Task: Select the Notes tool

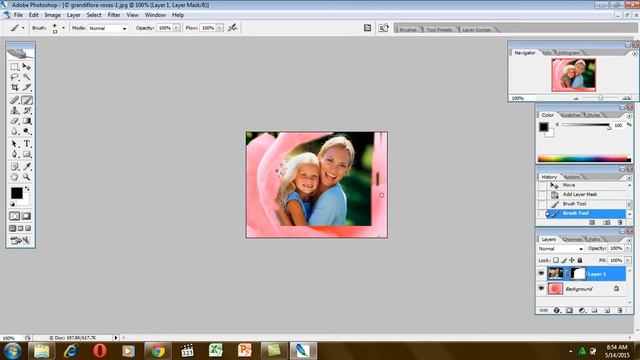Action: pos(15,167)
